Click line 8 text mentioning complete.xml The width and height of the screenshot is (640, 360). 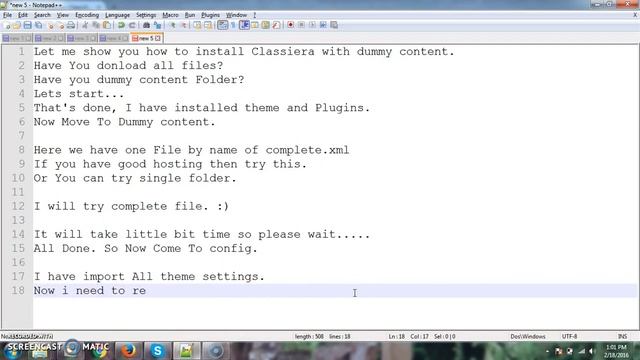coord(191,150)
